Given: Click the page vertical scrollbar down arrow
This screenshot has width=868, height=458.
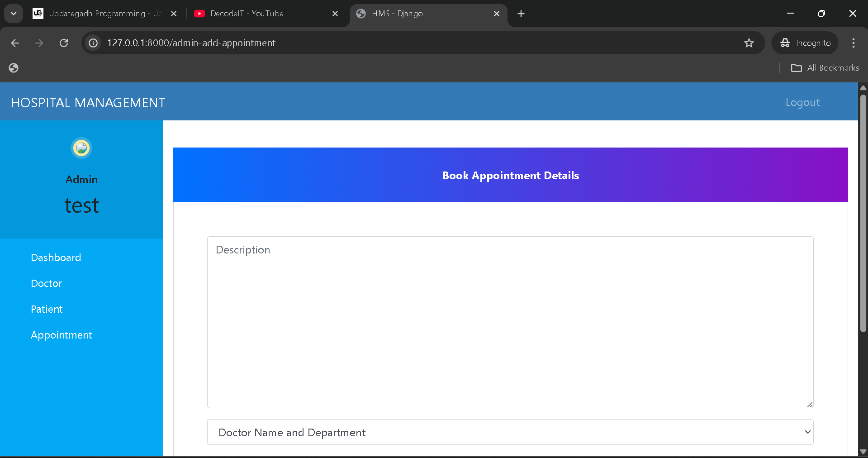Looking at the screenshot, I should pos(863,452).
